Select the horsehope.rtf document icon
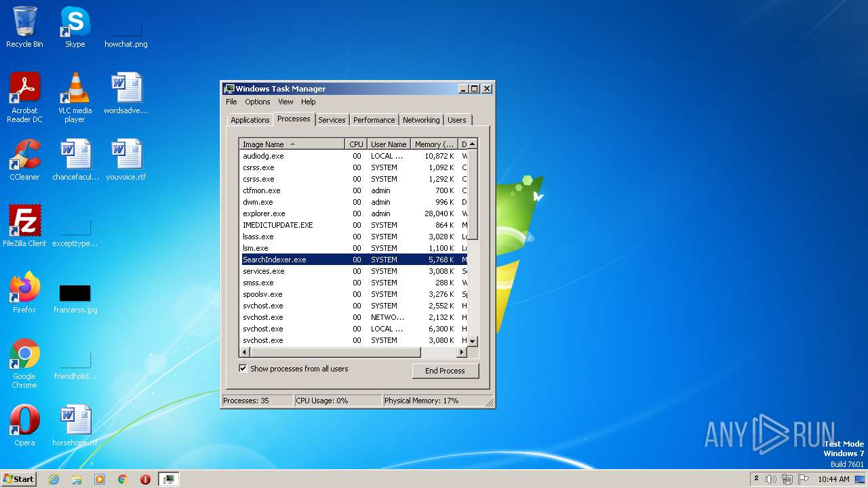Screen dimensions: 868x488 (75, 426)
